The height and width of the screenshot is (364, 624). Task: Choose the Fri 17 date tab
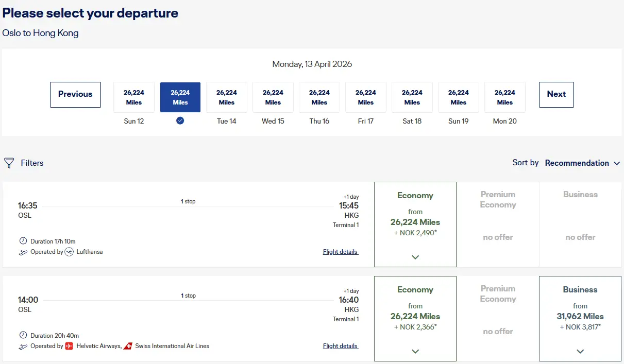tap(366, 97)
